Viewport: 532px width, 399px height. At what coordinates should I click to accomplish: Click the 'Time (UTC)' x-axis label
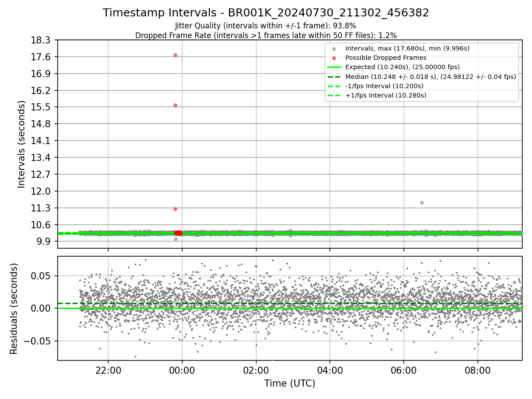pyautogui.click(x=289, y=383)
